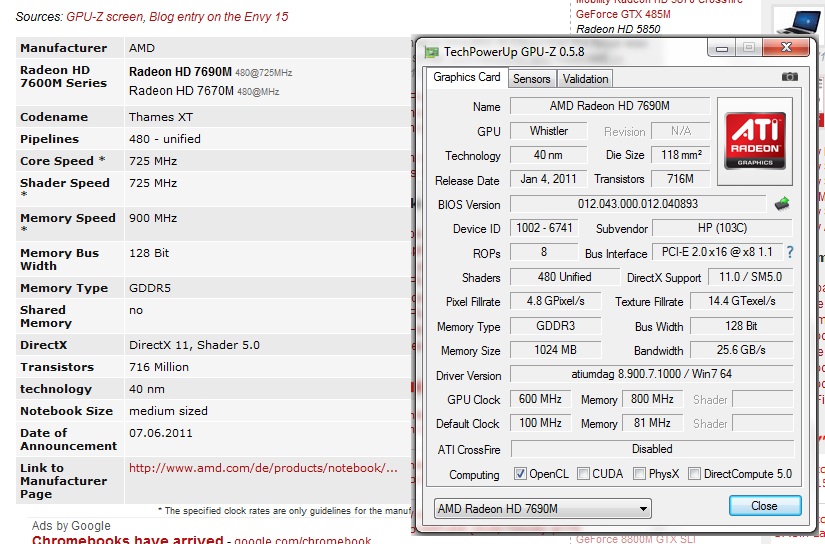Click the Device ID field 1002 - 6741
The width and height of the screenshot is (825, 544).
tap(544, 228)
